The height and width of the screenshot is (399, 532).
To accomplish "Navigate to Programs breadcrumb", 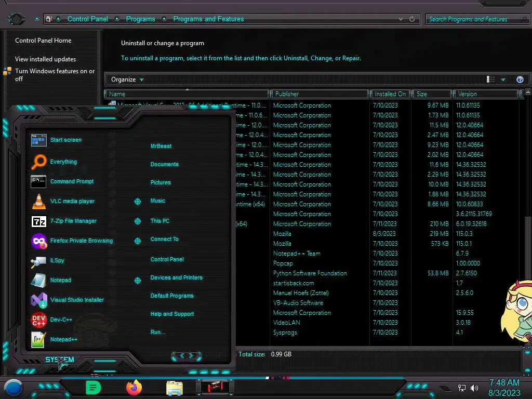I will (140, 19).
